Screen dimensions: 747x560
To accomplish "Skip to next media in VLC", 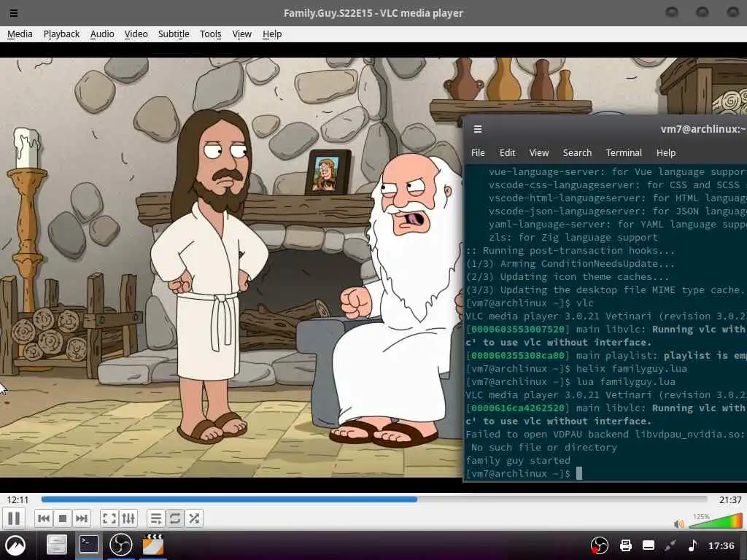I will 82,518.
